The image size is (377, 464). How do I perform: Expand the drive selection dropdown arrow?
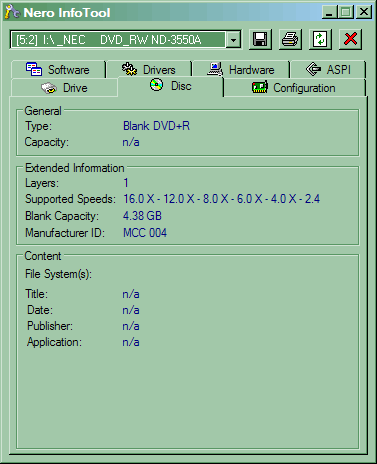234,40
